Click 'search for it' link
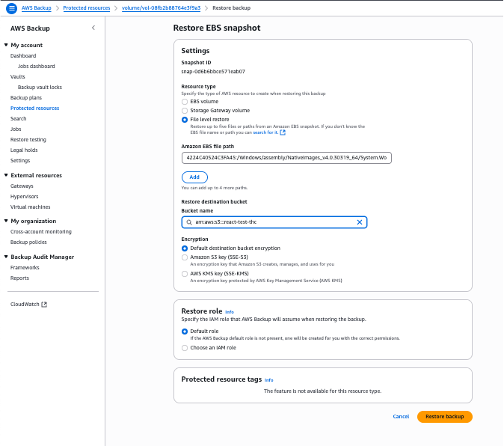Screen dimensions: 504x446 [265, 132]
